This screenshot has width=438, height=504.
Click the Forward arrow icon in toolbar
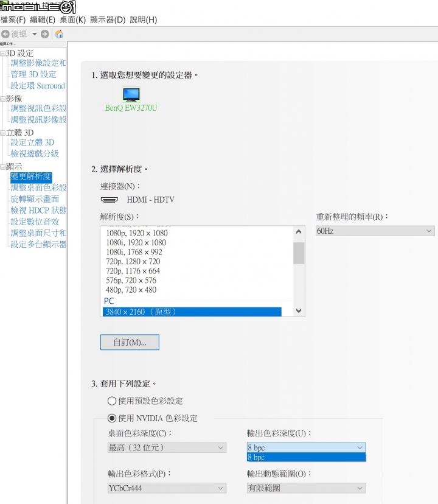(45, 33)
